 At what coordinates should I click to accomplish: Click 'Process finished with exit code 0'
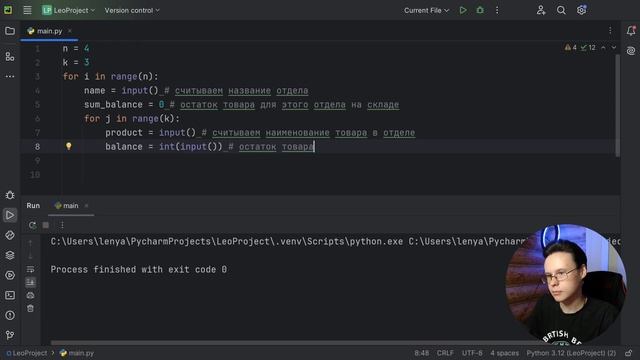click(139, 269)
